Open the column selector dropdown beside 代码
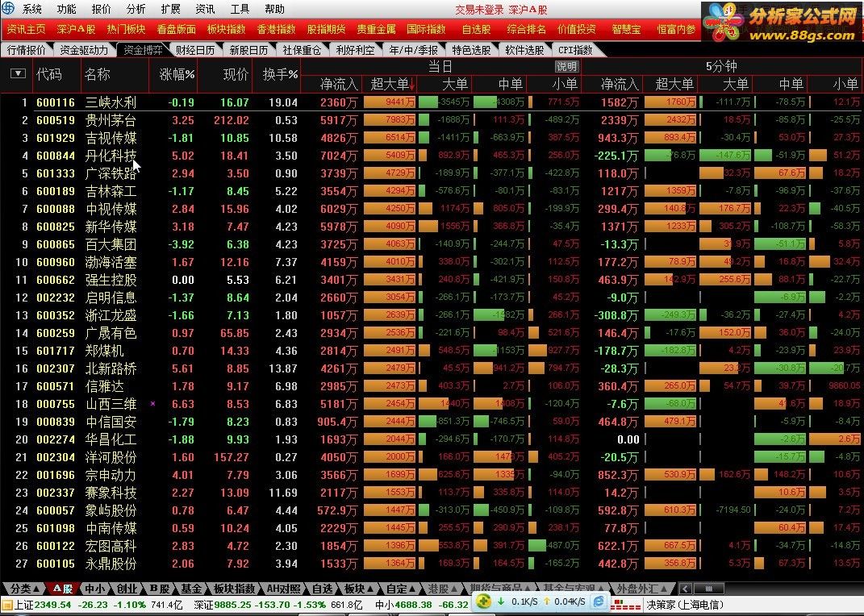Screen dimensions: 864x616 (19, 73)
